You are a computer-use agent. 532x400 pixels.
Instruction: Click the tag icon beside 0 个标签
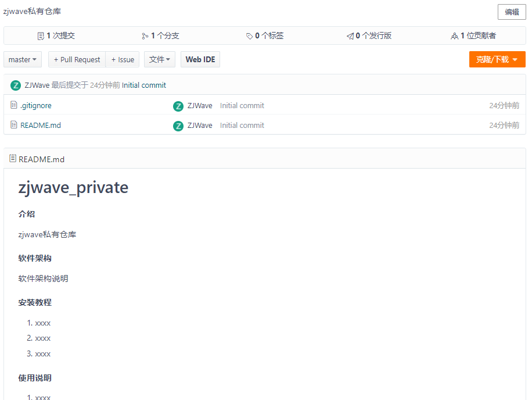pos(250,36)
